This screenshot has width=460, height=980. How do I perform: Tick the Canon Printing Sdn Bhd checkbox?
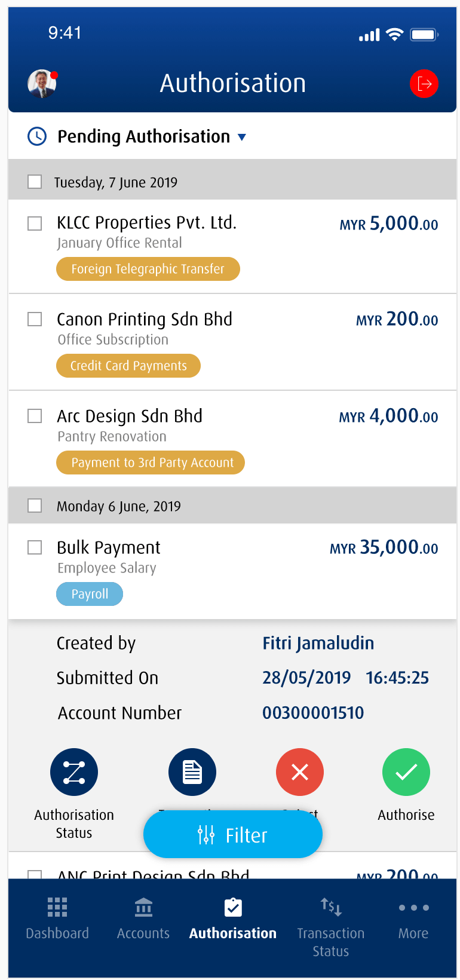point(35,319)
